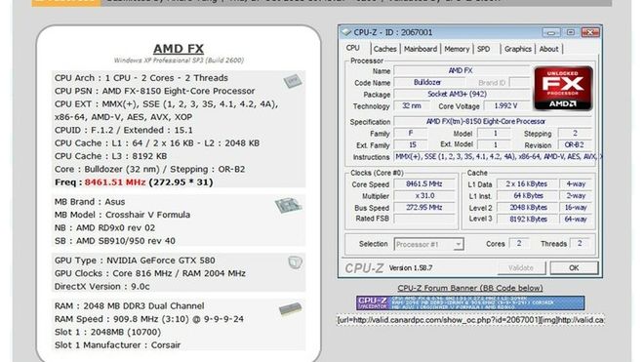Image resolution: width=644 pixels, height=362 pixels.
Task: Click the Level 2 2048 KBytes field
Action: click(528, 208)
